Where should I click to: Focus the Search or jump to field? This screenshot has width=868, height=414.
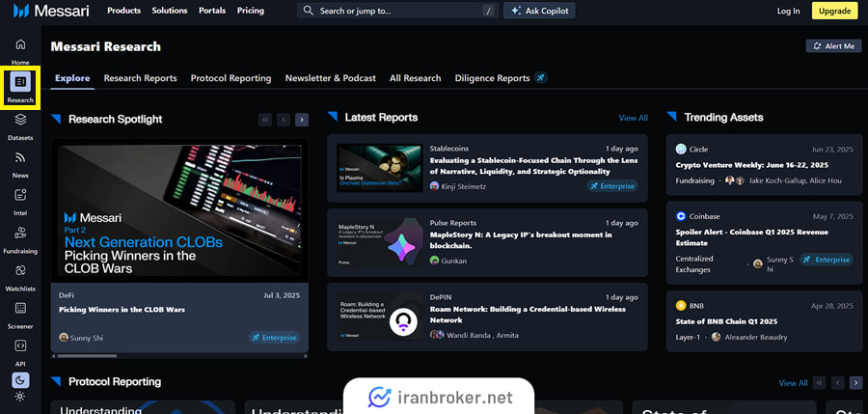(x=397, y=11)
